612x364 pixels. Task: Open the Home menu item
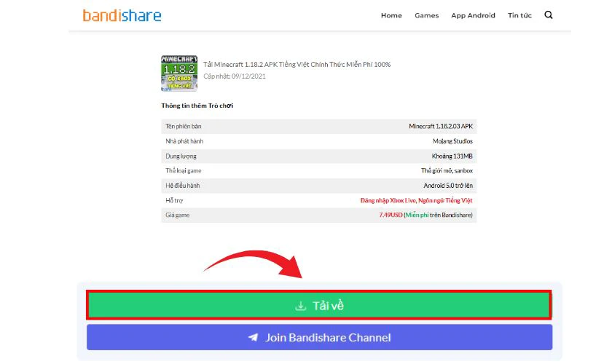pyautogui.click(x=391, y=15)
